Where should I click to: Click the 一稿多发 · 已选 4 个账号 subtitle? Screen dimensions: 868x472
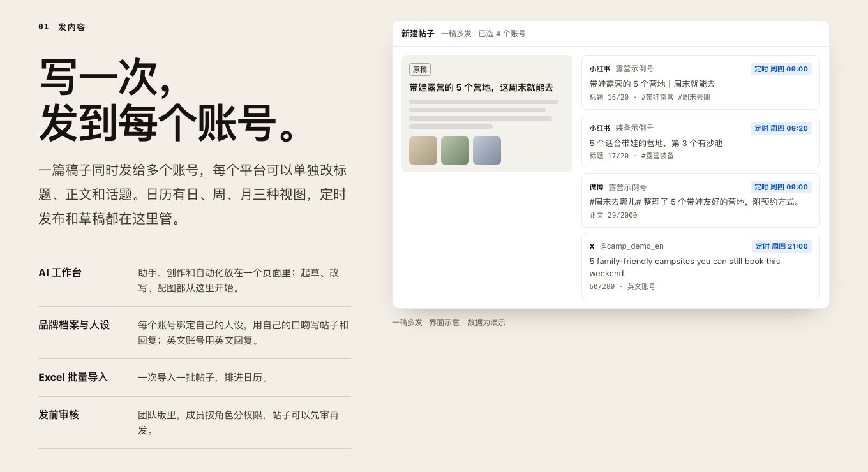click(x=483, y=34)
